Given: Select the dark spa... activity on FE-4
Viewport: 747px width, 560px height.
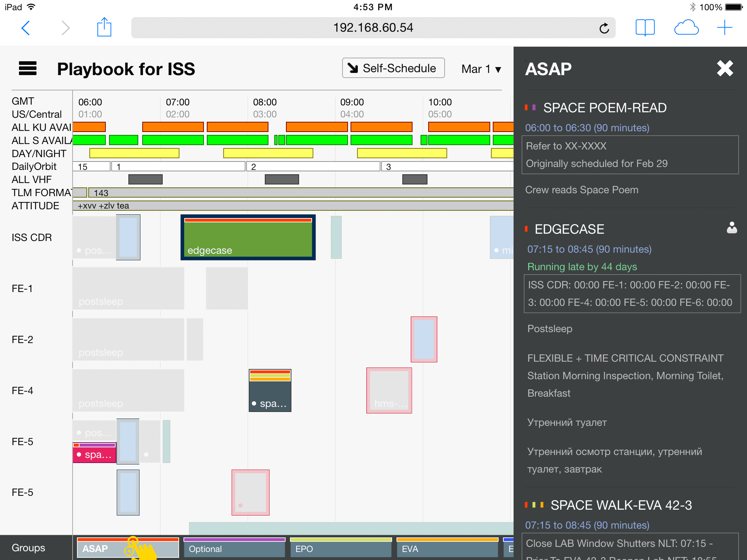Looking at the screenshot, I should pos(270,390).
